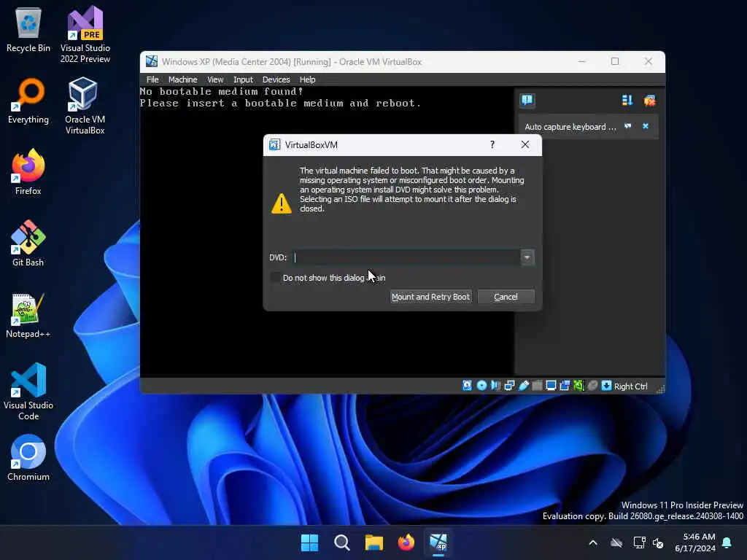Open the Input menu
The height and width of the screenshot is (560, 747).
pos(243,79)
